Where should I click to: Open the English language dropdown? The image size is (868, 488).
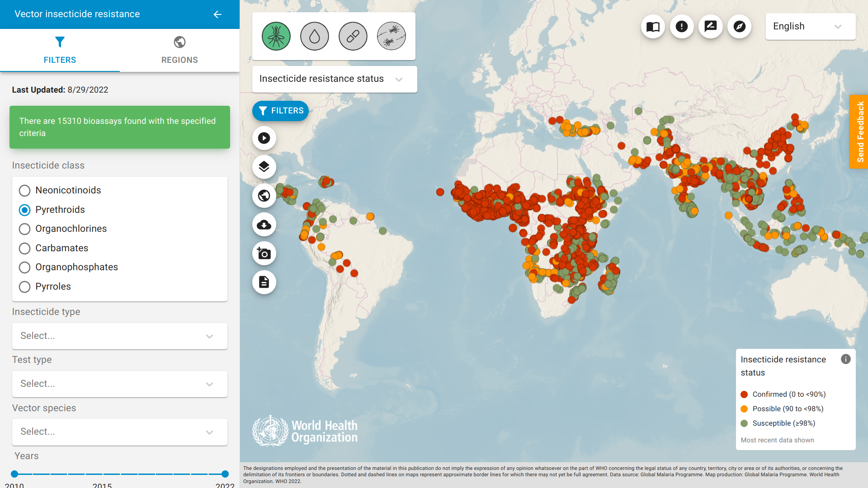point(810,27)
